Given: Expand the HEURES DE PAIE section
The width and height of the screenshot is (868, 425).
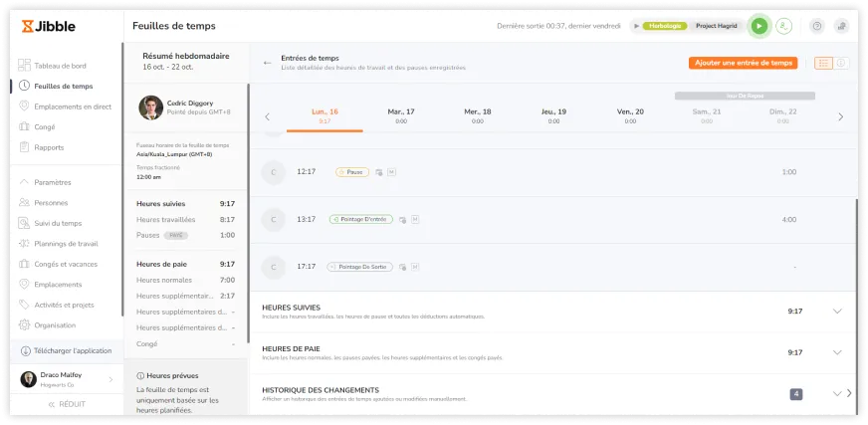Looking at the screenshot, I should (836, 352).
